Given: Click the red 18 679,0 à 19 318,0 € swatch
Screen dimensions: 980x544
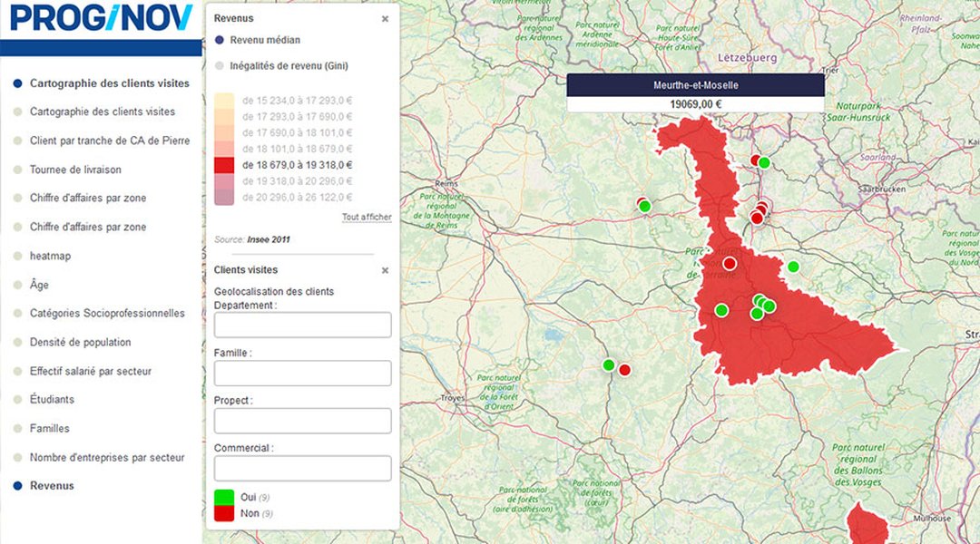Looking at the screenshot, I should click(x=224, y=166).
